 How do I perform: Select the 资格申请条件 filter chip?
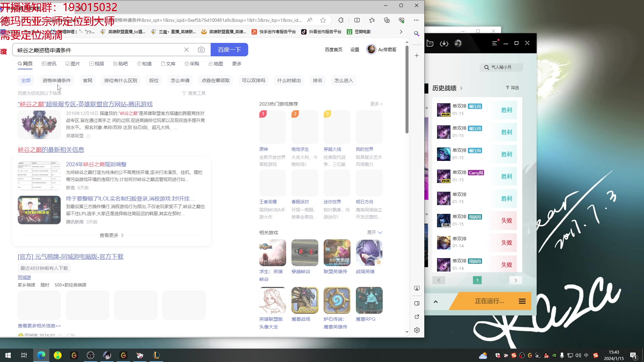point(57,80)
